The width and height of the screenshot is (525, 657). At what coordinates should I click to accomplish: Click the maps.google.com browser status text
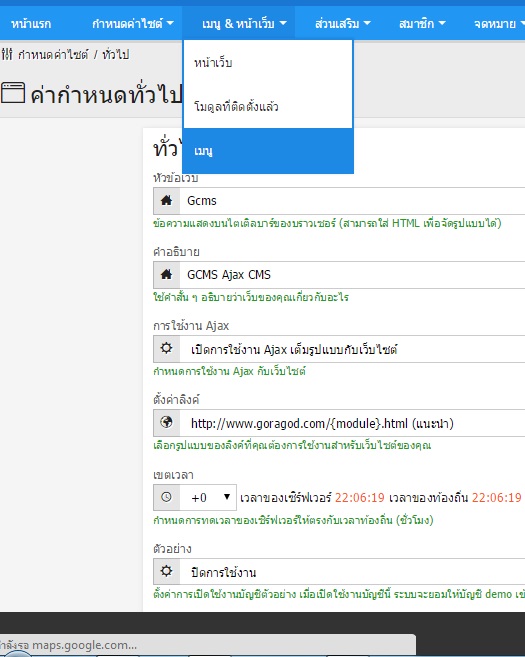(x=68, y=645)
